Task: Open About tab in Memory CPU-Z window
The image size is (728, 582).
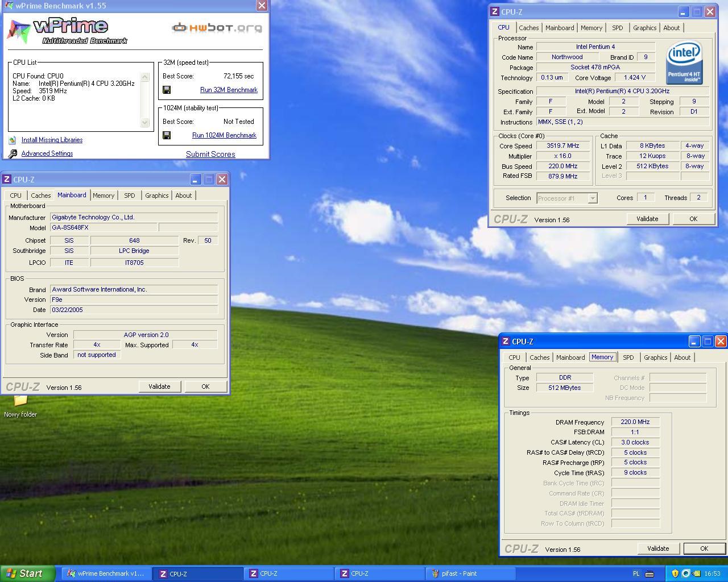Action: coord(682,357)
